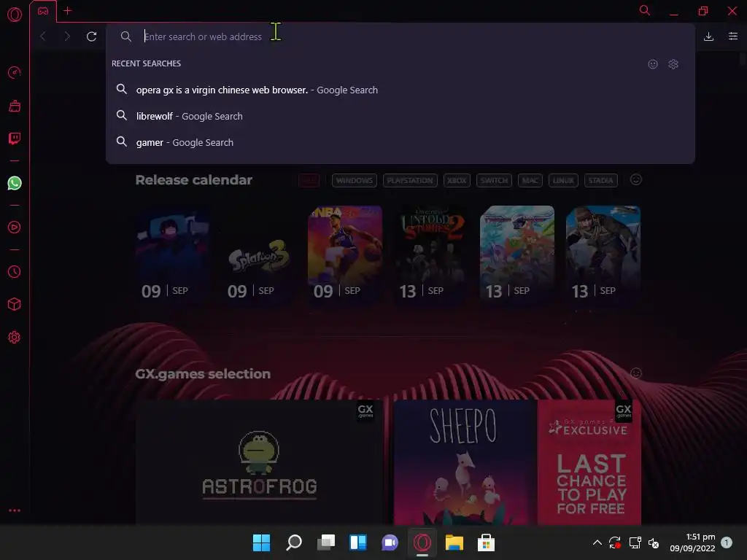Show hidden system tray icons
Image resolution: width=747 pixels, height=560 pixels.
coord(597,542)
